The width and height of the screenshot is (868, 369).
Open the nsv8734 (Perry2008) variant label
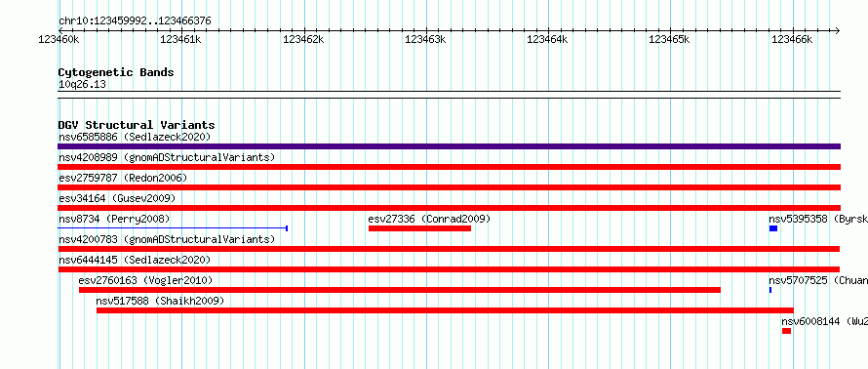[114, 219]
